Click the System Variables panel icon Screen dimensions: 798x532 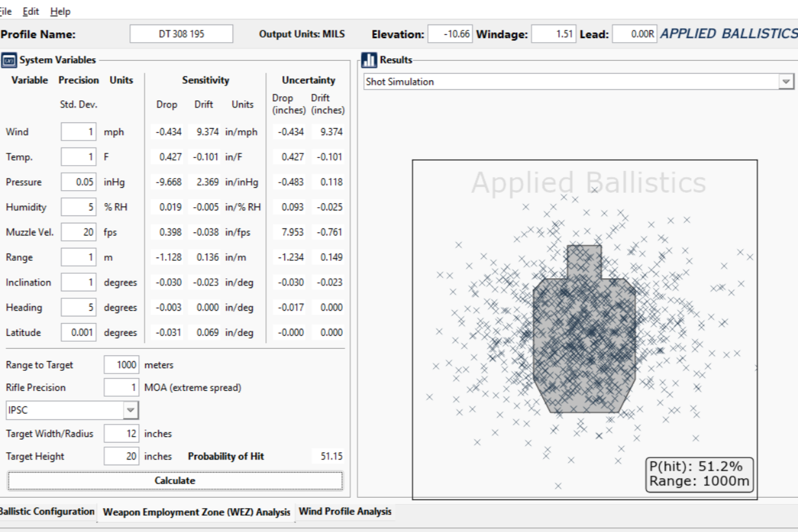click(x=9, y=60)
